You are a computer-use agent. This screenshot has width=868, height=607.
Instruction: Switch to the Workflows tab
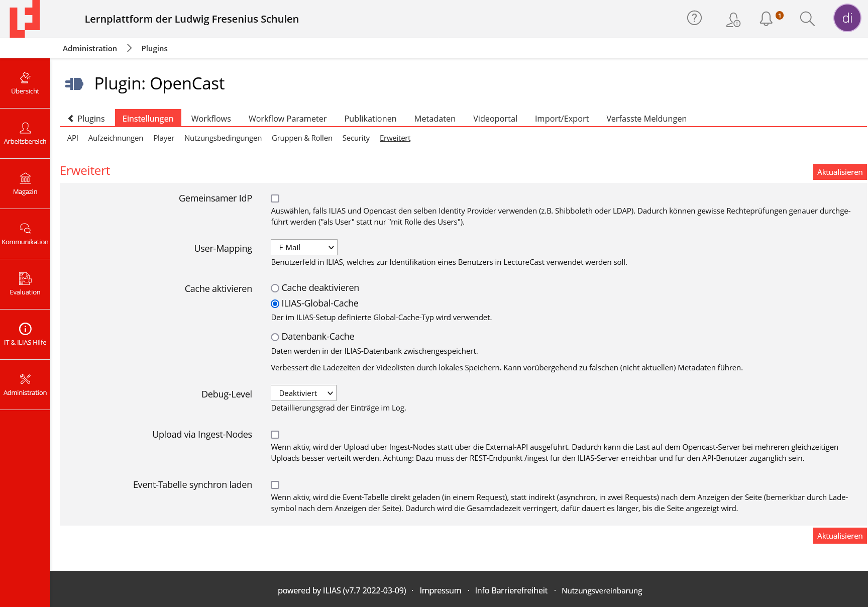pyautogui.click(x=211, y=119)
